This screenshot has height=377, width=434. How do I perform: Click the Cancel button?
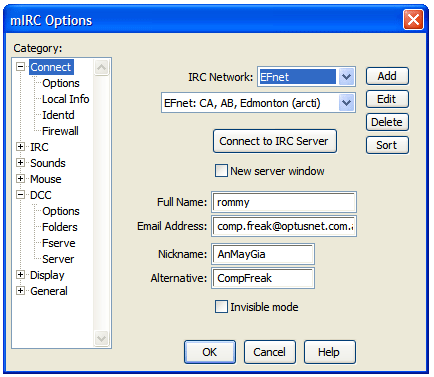(269, 352)
